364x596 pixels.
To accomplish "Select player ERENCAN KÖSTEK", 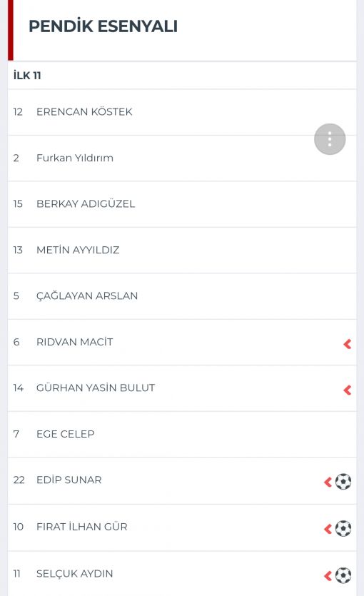I will pos(182,112).
